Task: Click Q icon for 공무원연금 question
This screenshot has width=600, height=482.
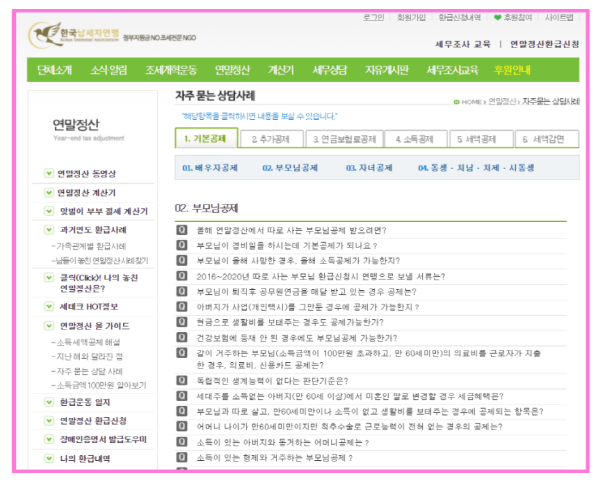Action: point(181,291)
